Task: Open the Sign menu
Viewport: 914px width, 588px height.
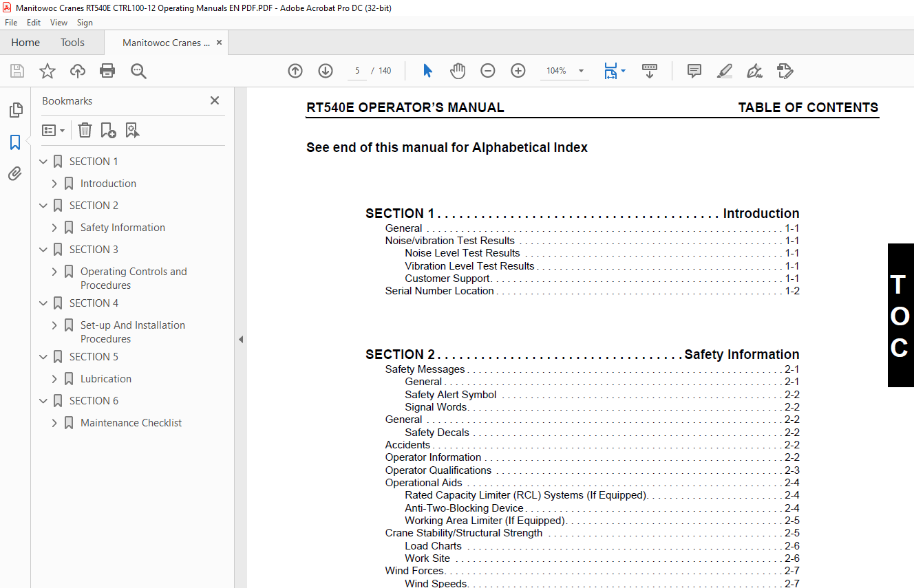Action: (85, 23)
